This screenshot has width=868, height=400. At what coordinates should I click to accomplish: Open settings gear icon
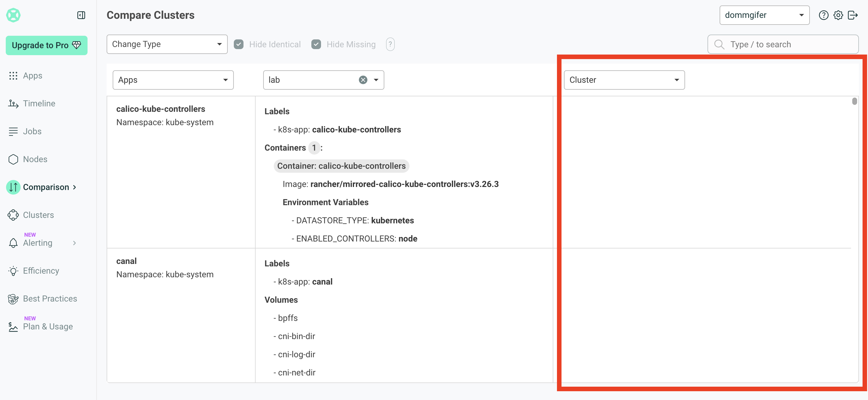(x=838, y=15)
